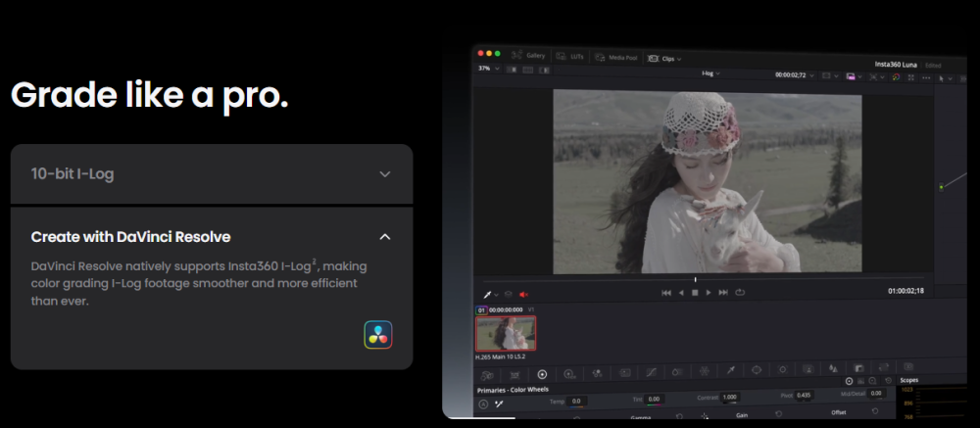Open the Gallery panel
This screenshot has width=980, height=428.
tap(528, 56)
